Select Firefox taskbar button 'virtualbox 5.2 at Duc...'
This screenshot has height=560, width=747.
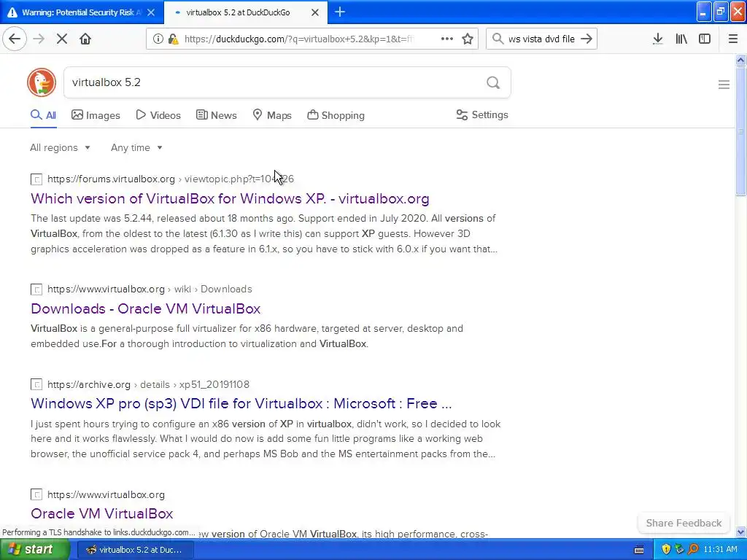point(135,550)
